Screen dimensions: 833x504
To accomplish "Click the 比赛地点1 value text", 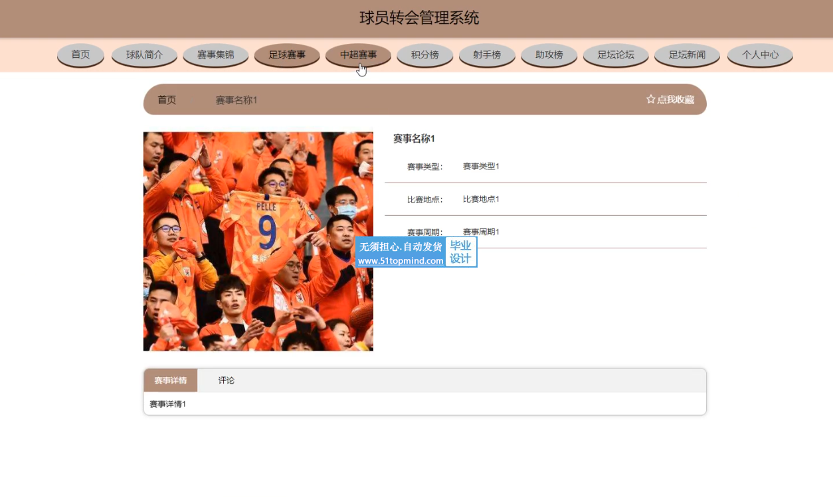I will point(481,199).
